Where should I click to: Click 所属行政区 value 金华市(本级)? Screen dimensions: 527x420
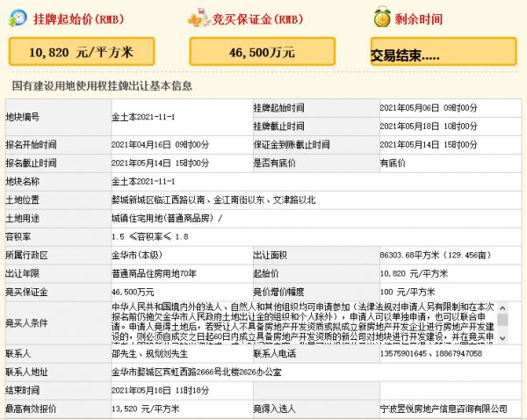tap(137, 255)
